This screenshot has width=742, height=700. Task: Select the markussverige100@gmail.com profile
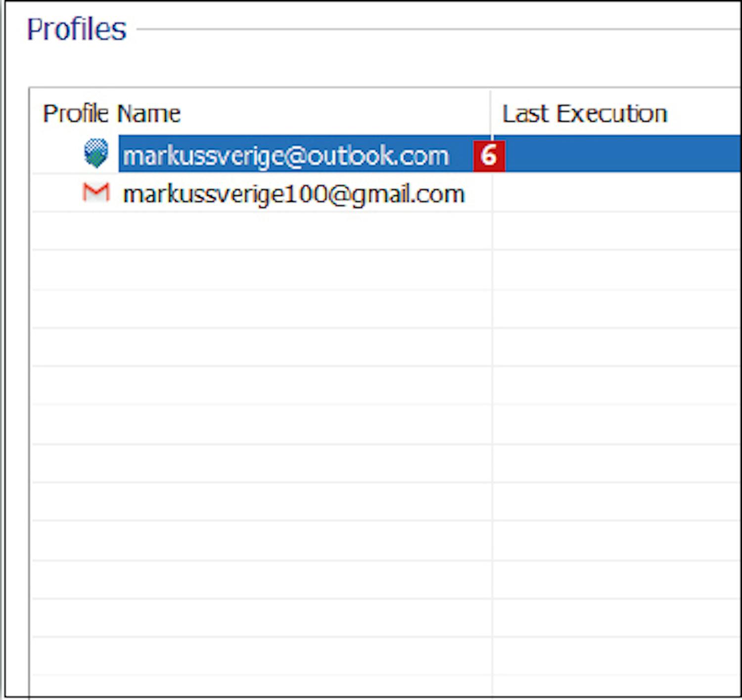[293, 194]
